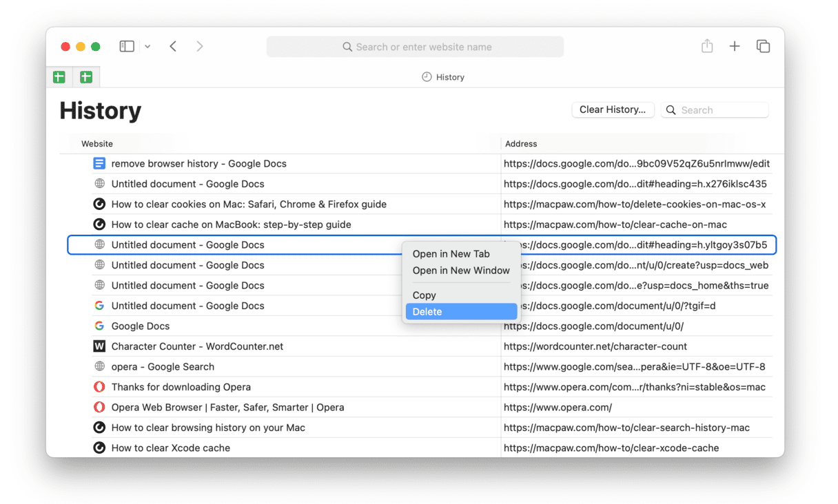Switch to the first pinned Sheets tab

click(59, 77)
